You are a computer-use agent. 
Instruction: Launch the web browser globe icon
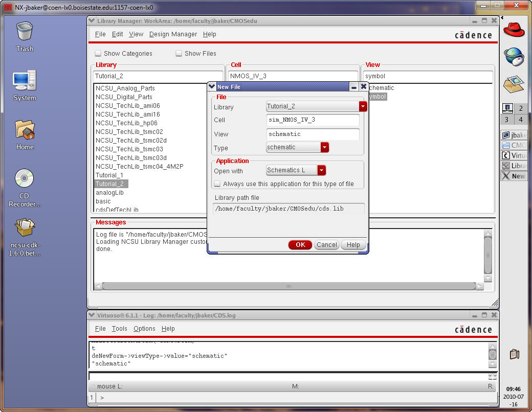tap(514, 56)
